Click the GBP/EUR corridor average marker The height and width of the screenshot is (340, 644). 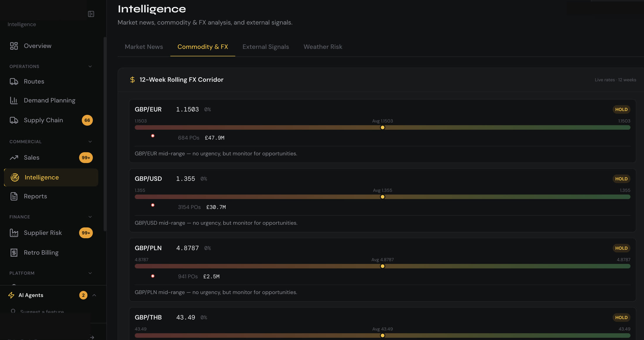click(382, 128)
